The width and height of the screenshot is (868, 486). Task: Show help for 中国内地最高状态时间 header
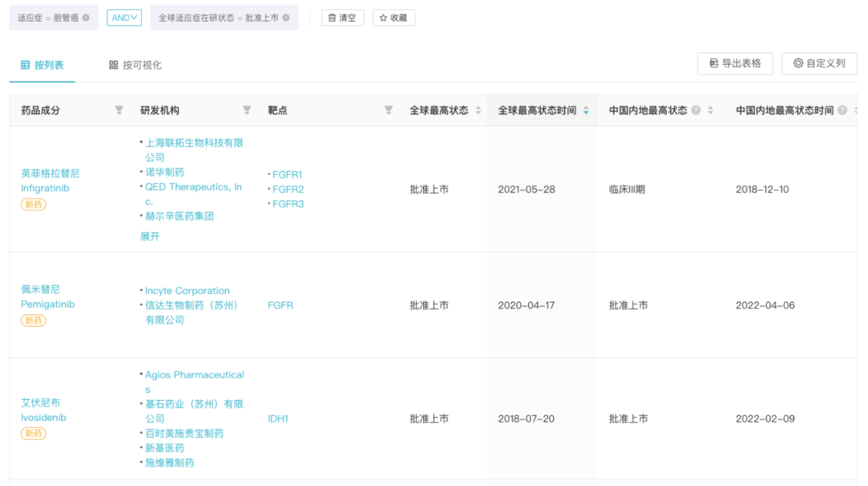pos(842,110)
